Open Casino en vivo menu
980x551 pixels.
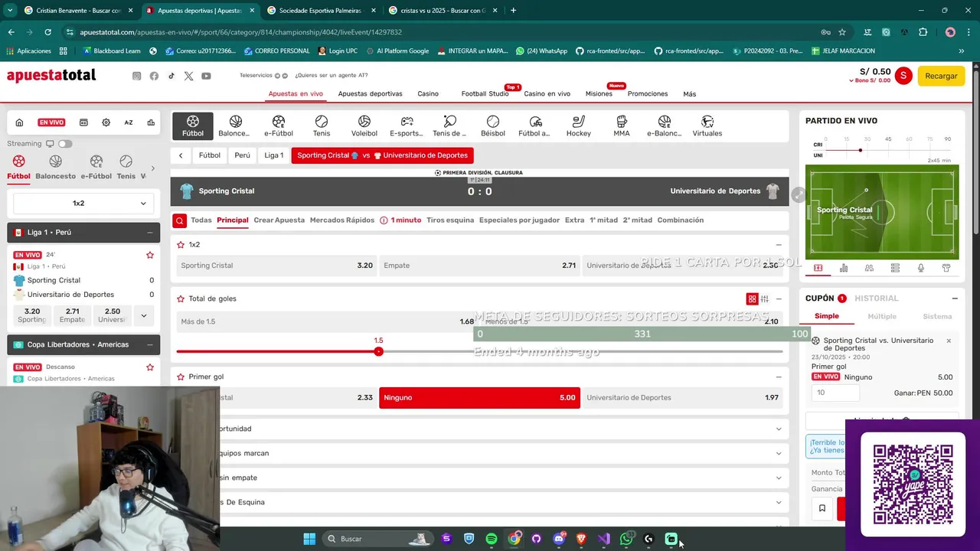[x=547, y=94]
